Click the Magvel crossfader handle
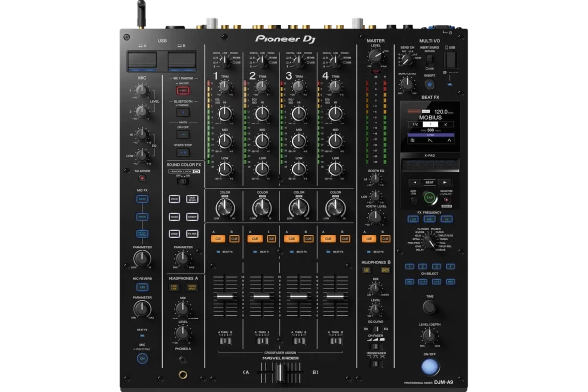This screenshot has width=588, height=392. pos(279,372)
